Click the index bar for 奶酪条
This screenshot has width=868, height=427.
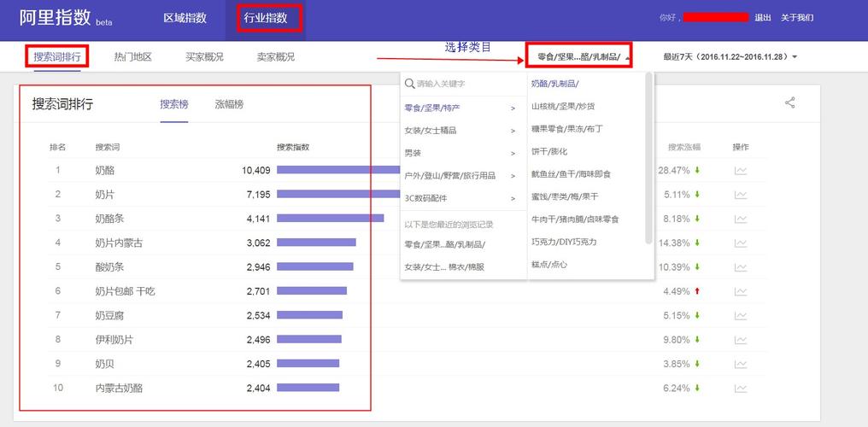tap(331, 219)
